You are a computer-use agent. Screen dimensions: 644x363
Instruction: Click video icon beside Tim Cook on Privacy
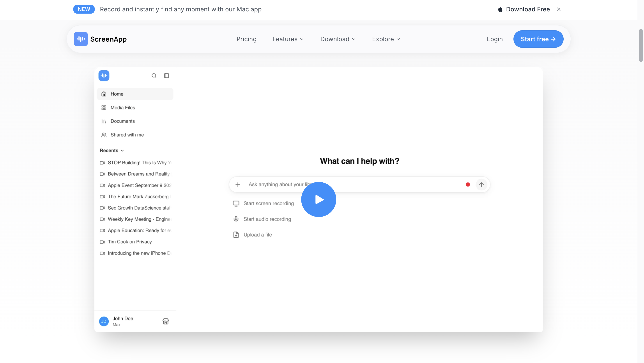[x=102, y=242]
